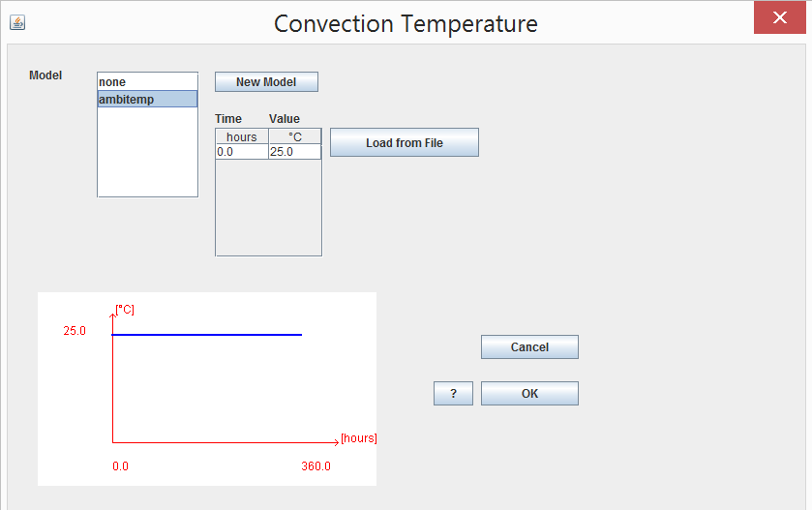
Task: Click the [°C] axis label
Action: [x=125, y=309]
